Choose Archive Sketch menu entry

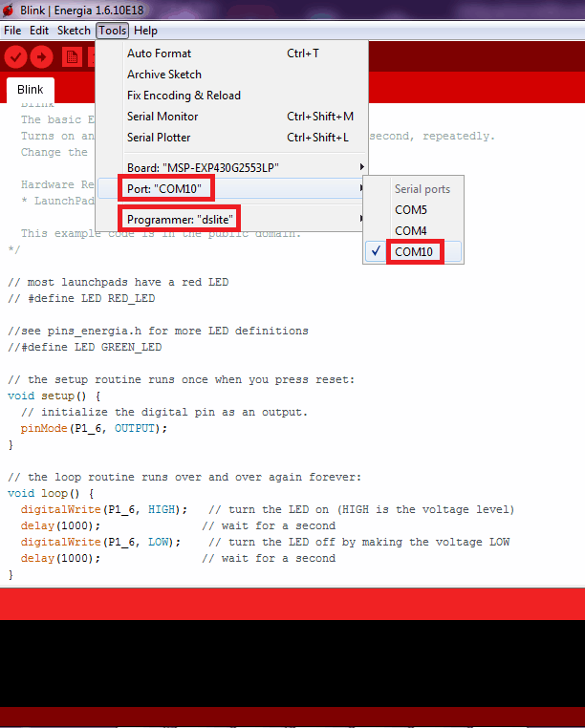coord(164,75)
